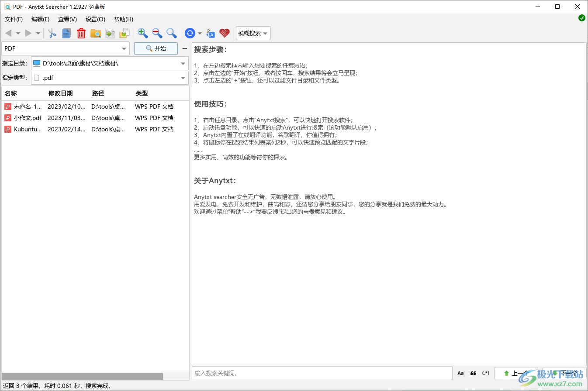Select the 未命名-1... result row name
588x391 pixels.
coord(28,106)
